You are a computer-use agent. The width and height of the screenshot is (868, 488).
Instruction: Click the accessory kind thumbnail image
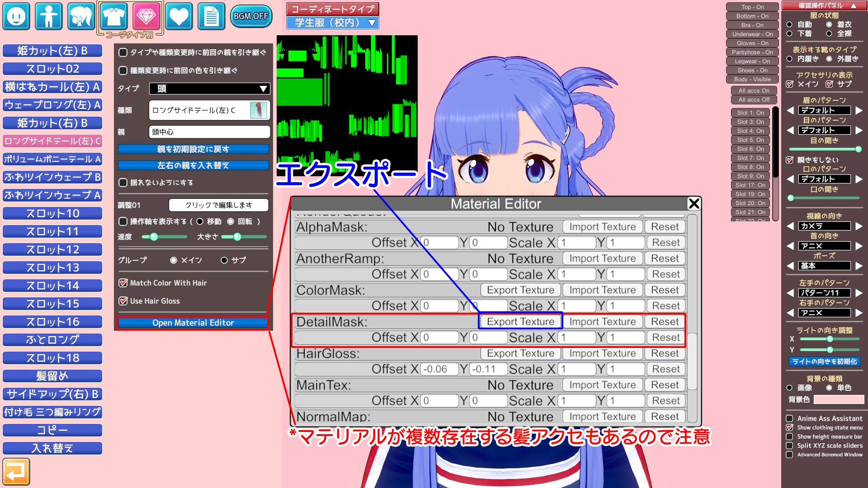(259, 110)
